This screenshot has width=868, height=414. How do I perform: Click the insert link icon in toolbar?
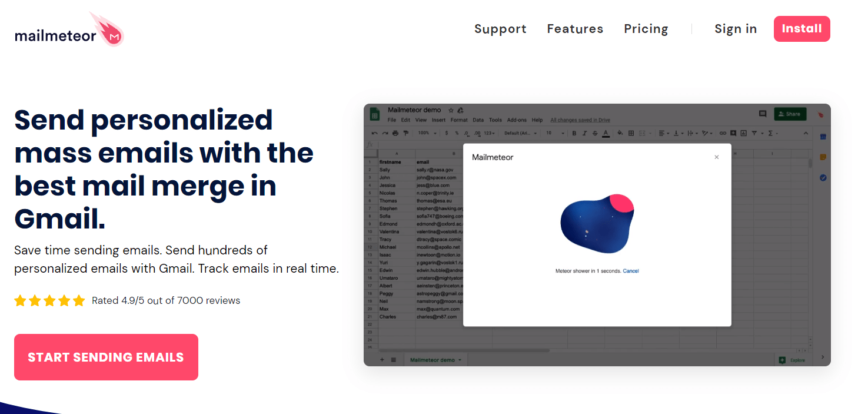pos(723,133)
